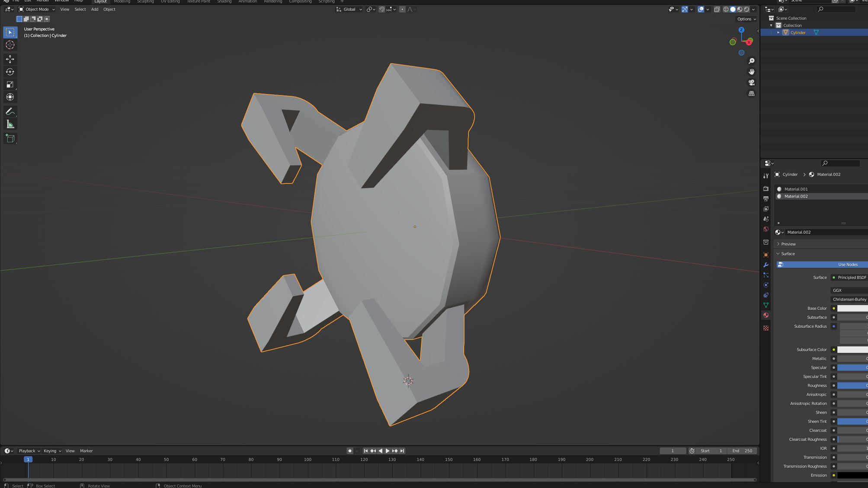Open the viewport Add menu

tap(94, 9)
